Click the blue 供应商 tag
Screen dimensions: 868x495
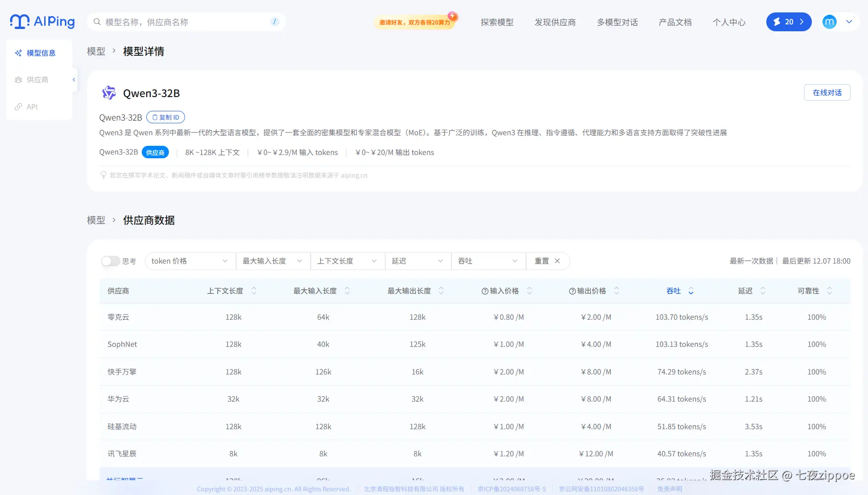pos(155,152)
